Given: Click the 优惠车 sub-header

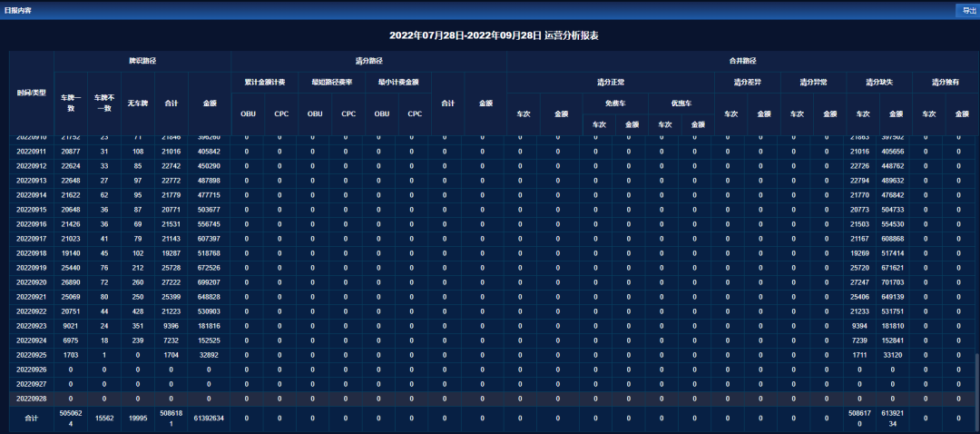Looking at the screenshot, I should point(681,104).
